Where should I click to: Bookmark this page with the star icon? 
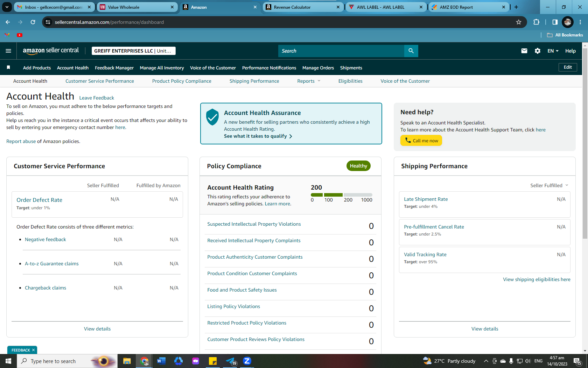(519, 22)
